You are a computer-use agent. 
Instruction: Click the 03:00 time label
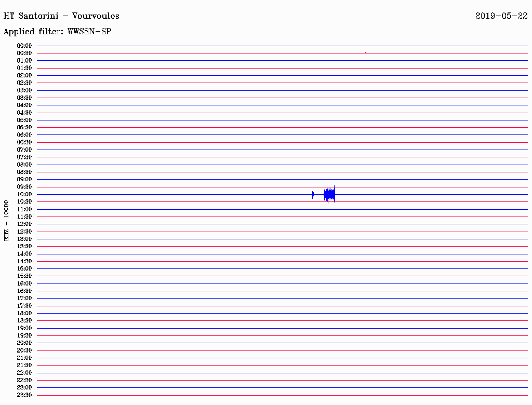pos(24,90)
